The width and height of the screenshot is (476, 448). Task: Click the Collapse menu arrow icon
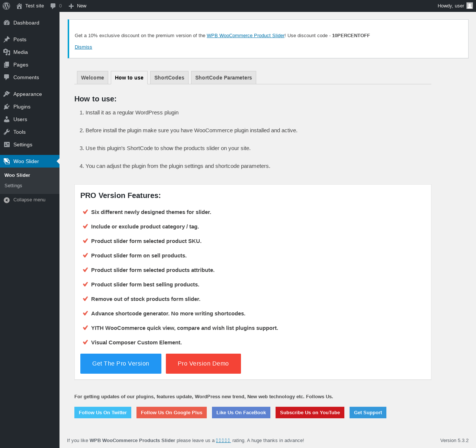[7, 200]
